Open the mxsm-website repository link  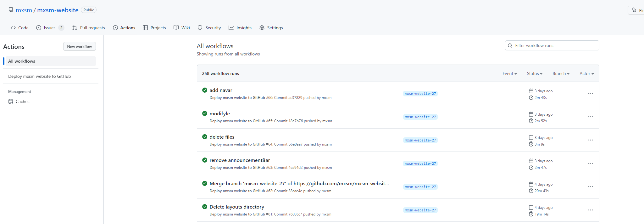point(58,10)
